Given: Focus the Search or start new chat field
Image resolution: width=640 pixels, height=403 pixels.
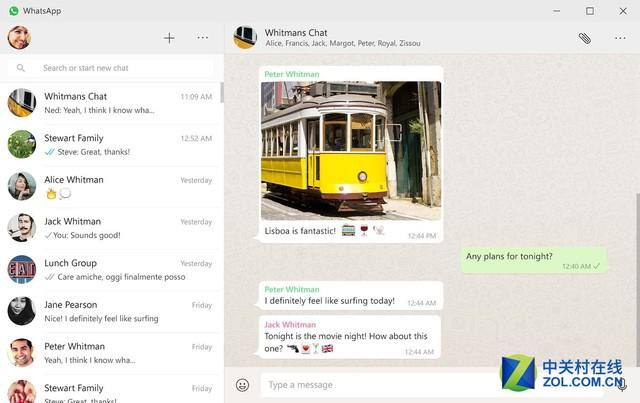Looking at the screenshot, I should [x=111, y=68].
